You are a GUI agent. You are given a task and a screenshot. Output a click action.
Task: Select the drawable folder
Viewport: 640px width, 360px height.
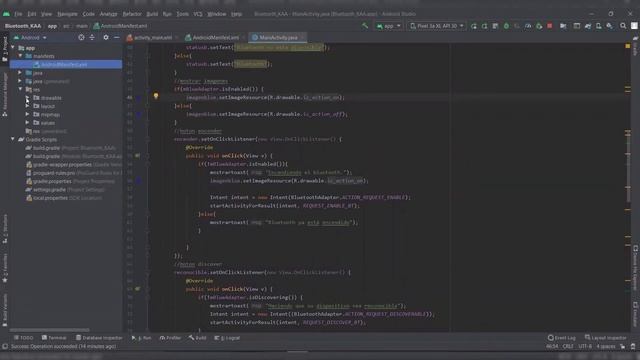pos(47,98)
